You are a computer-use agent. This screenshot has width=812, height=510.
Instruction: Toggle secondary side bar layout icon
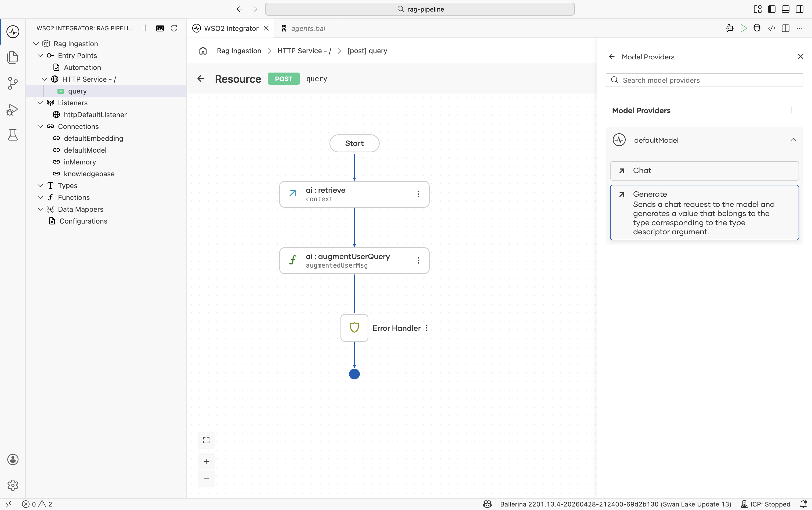[x=800, y=9]
